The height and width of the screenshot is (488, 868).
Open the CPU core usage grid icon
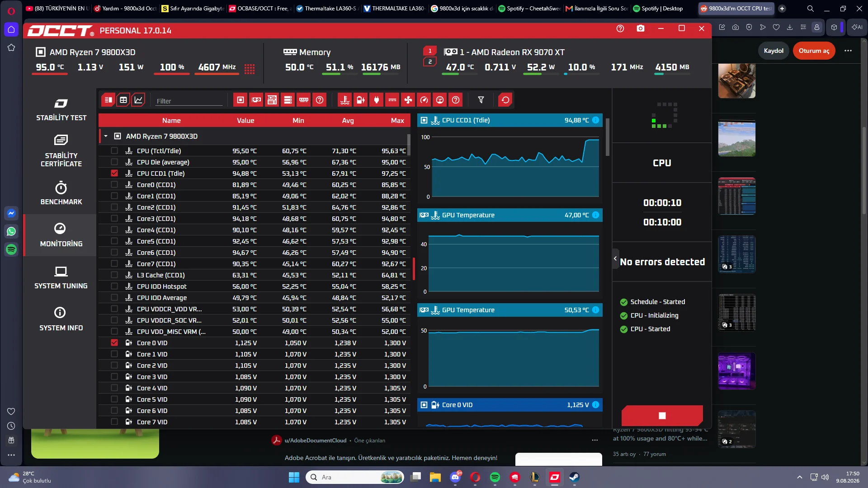point(250,68)
